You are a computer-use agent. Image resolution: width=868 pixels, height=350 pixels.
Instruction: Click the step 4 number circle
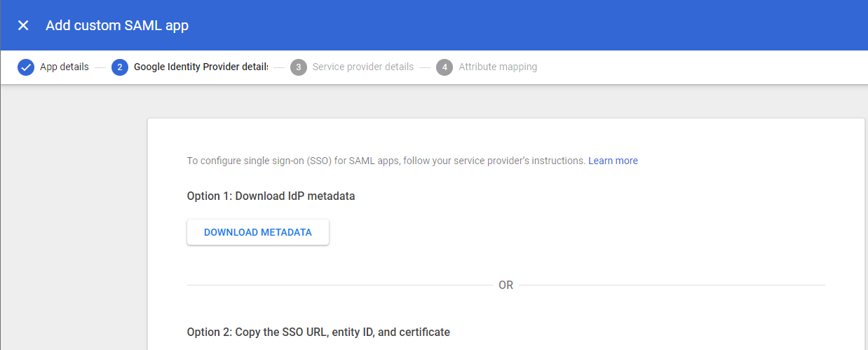point(444,67)
